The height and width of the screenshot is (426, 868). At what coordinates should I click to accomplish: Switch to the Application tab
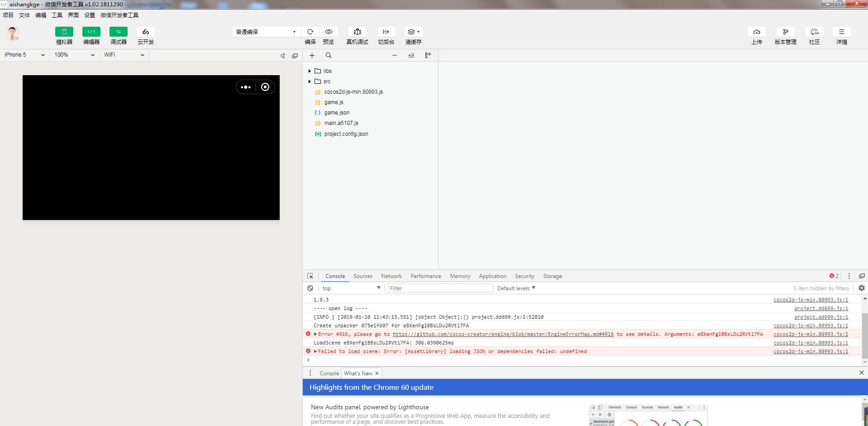(492, 276)
